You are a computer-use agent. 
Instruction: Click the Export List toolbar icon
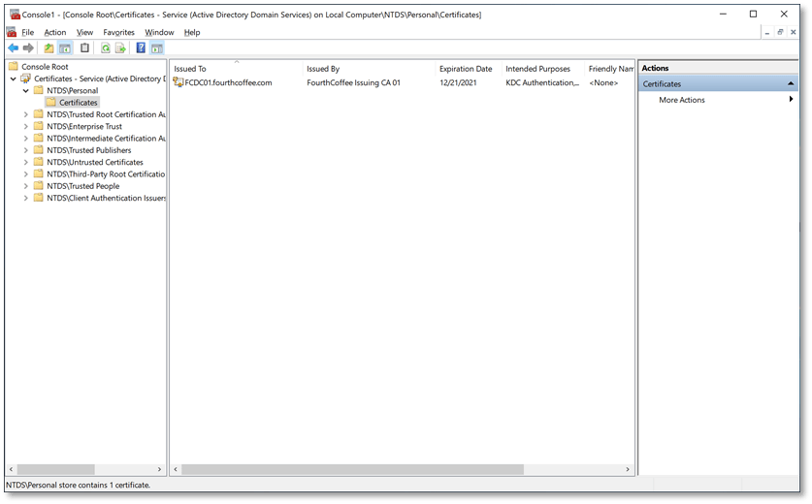(x=120, y=48)
